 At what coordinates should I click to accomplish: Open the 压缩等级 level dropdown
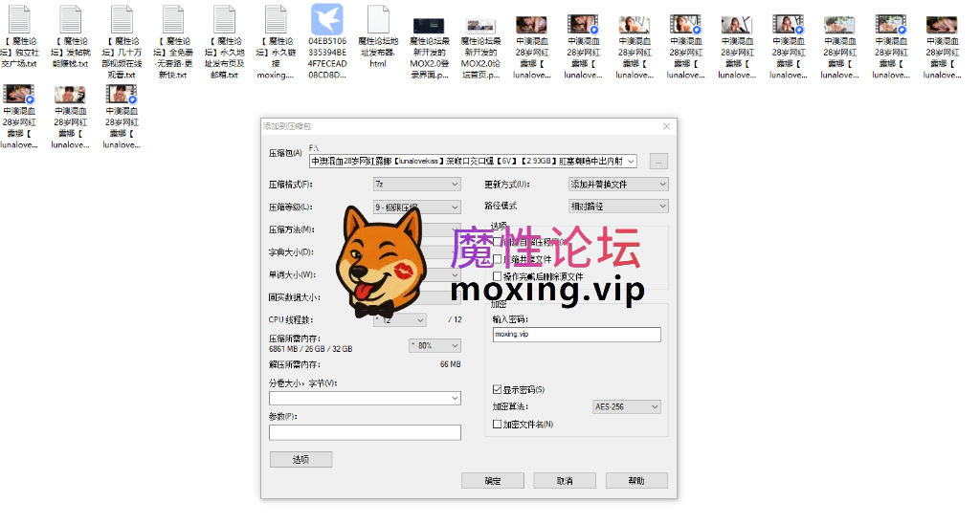(417, 207)
